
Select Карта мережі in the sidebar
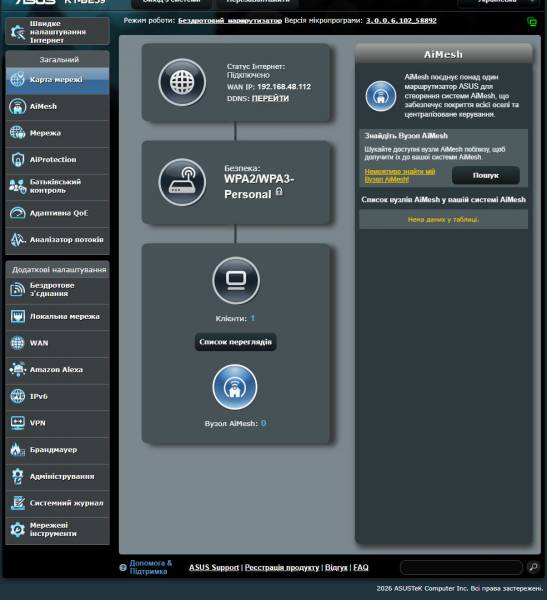click(58, 81)
